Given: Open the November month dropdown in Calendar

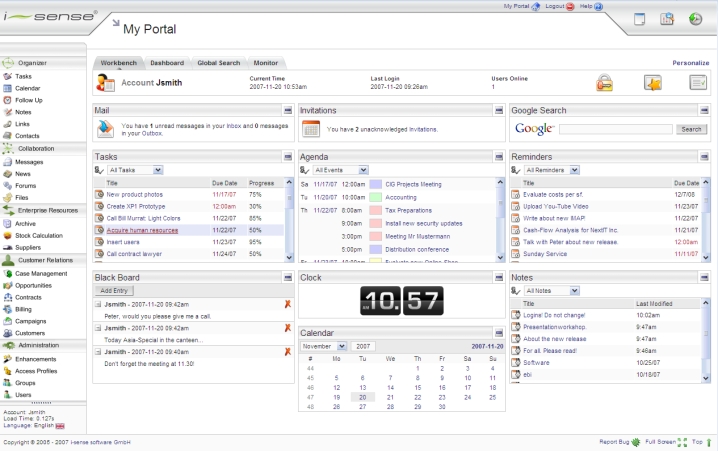Looking at the screenshot, I should click(x=323, y=346).
